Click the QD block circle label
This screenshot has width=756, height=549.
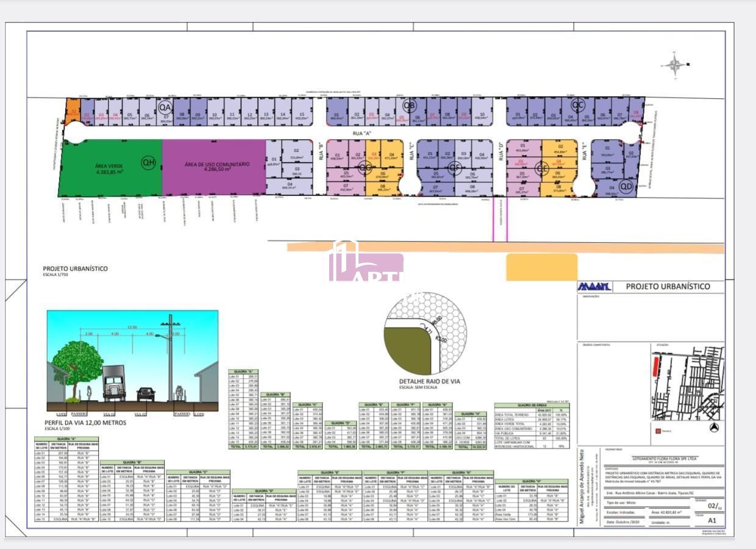coord(626,186)
